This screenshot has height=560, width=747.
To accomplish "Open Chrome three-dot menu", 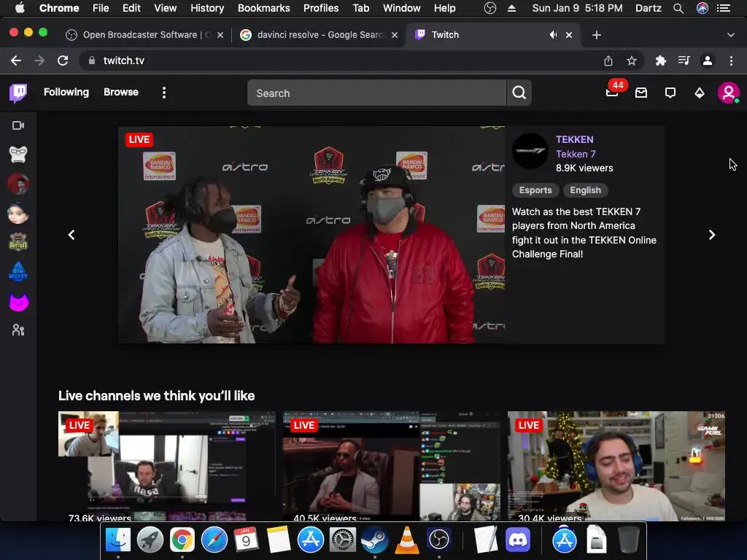I will point(731,61).
